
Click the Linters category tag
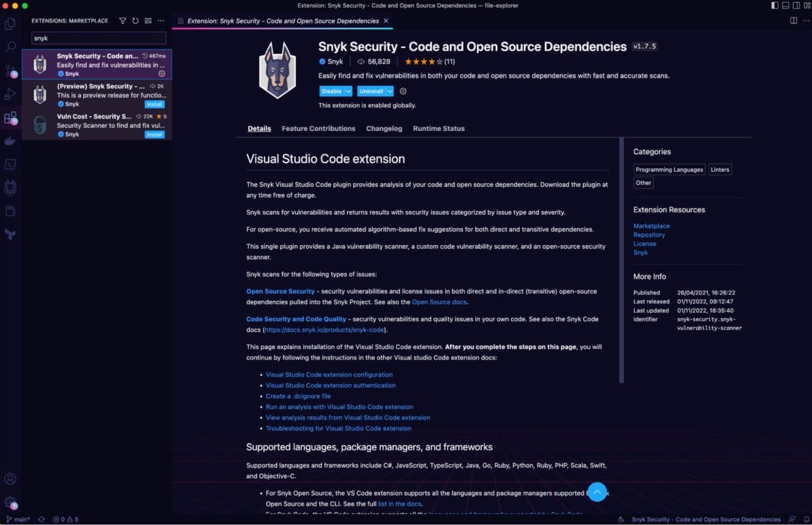720,169
